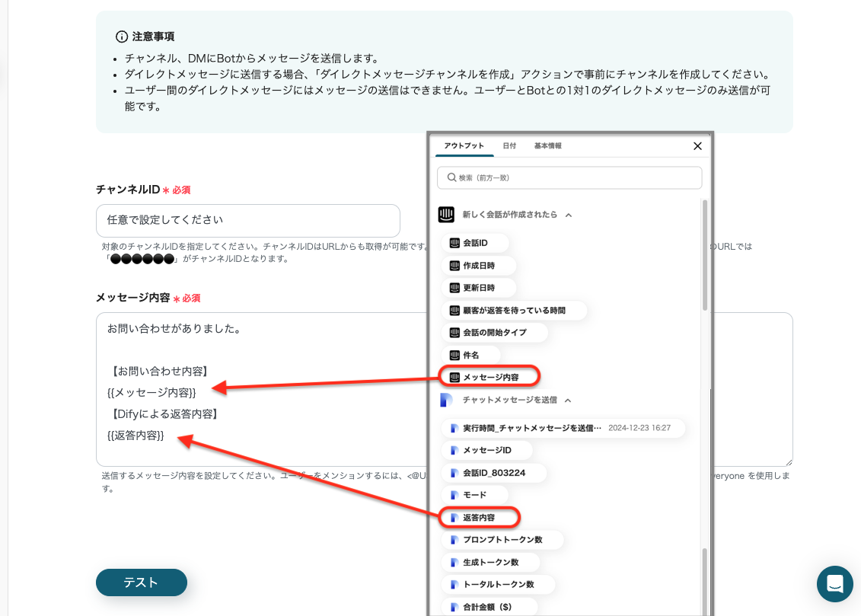Click the popup's lower vertical scrollbar thumb
861x616 pixels.
[x=705, y=582]
